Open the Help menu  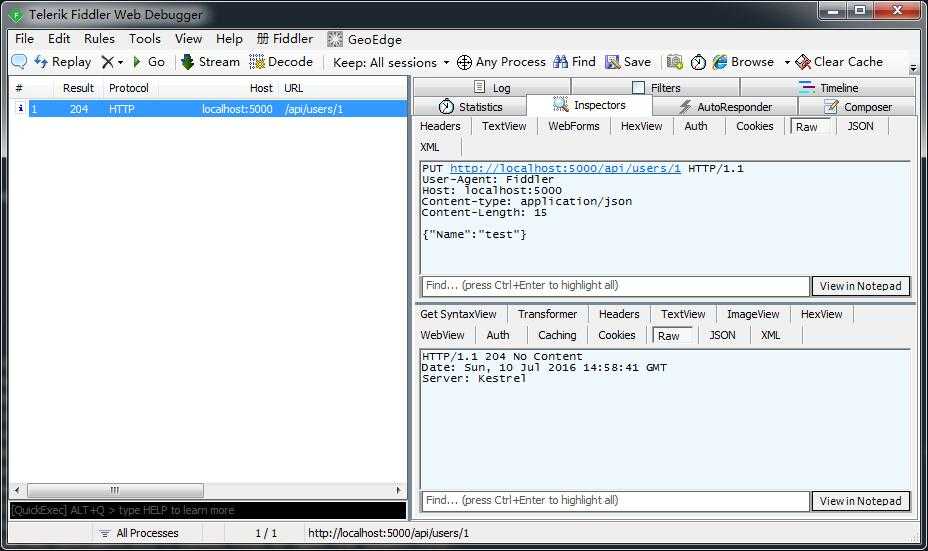tap(229, 39)
